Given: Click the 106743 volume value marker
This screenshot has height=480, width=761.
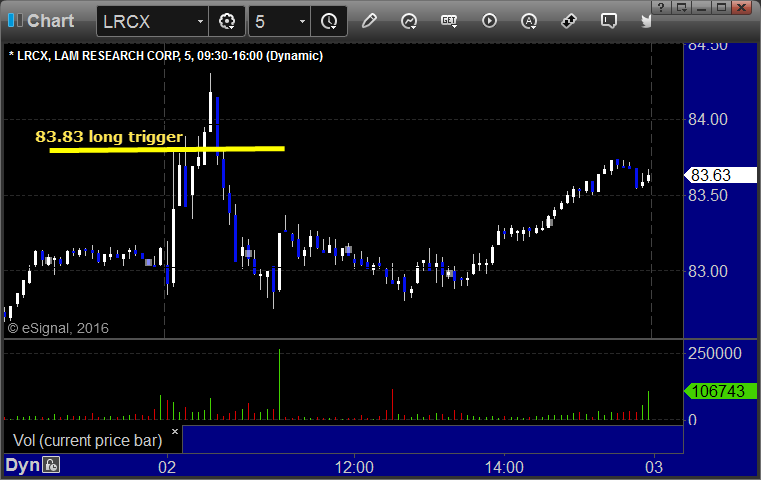Looking at the screenshot, I should (720, 391).
